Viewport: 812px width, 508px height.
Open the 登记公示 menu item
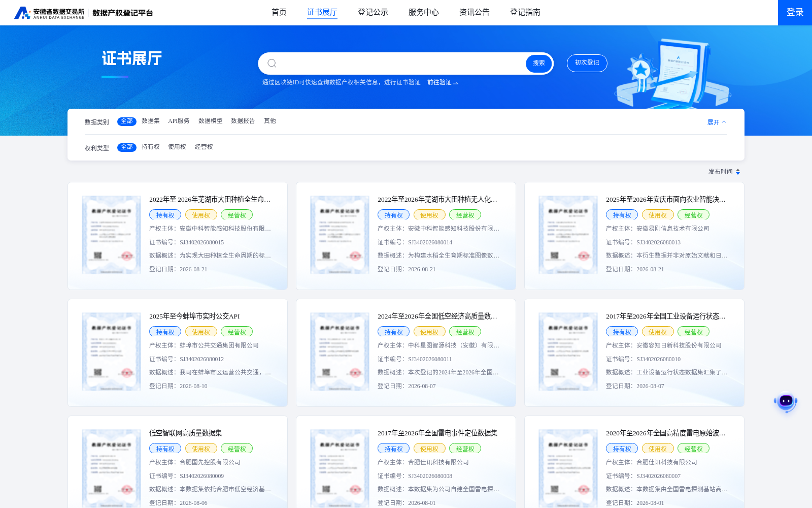[373, 12]
